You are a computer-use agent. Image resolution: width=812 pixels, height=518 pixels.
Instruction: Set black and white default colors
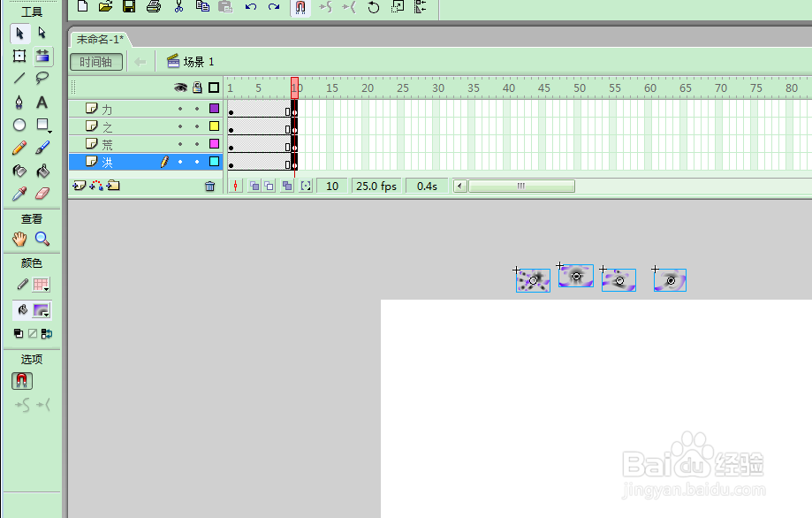point(19,333)
